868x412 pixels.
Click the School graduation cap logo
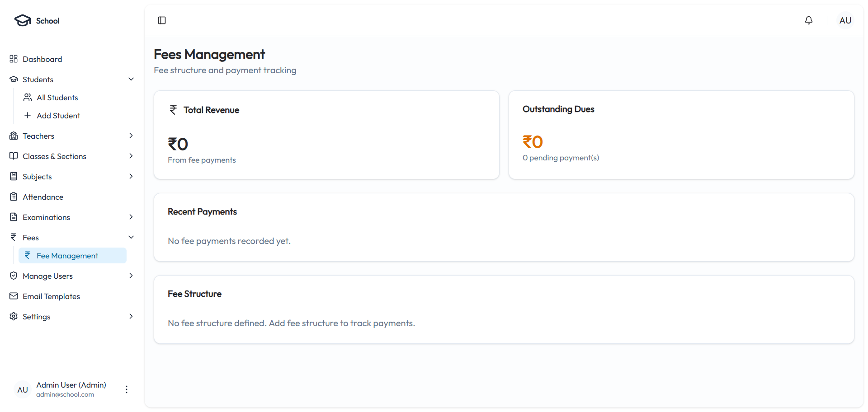point(23,20)
